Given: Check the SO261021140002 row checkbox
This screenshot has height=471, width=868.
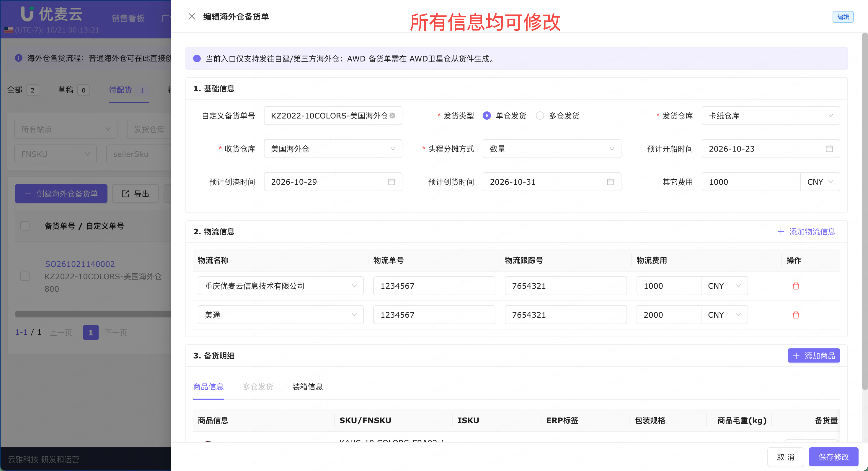Looking at the screenshot, I should 25,277.
